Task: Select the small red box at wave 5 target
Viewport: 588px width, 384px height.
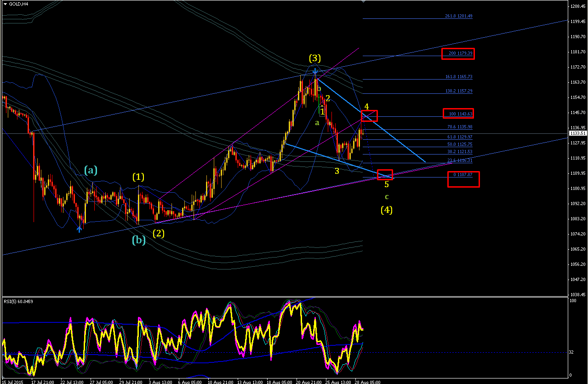Action: (x=385, y=174)
